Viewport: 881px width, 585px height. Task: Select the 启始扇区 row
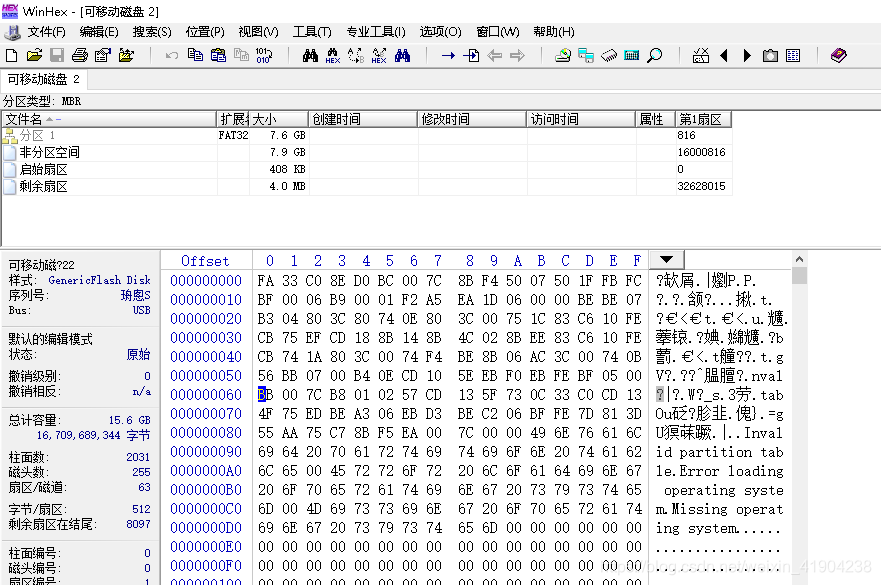pos(367,169)
